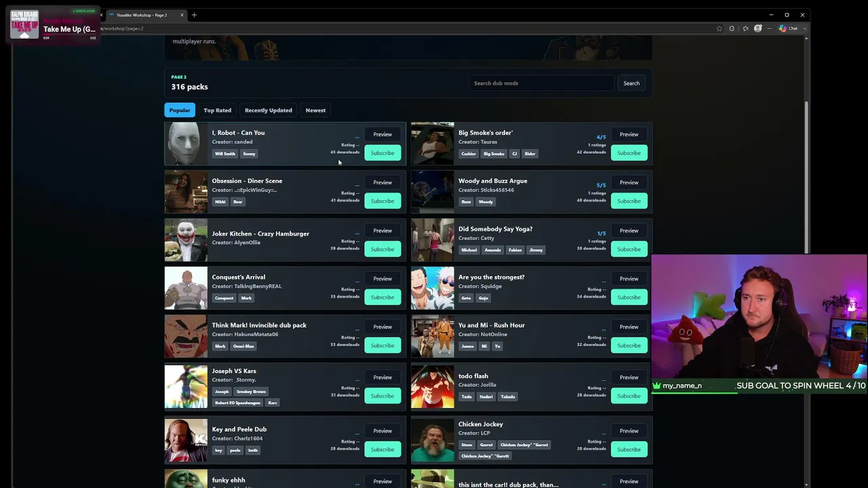Subscribe to Big Smoke's order

(629, 153)
